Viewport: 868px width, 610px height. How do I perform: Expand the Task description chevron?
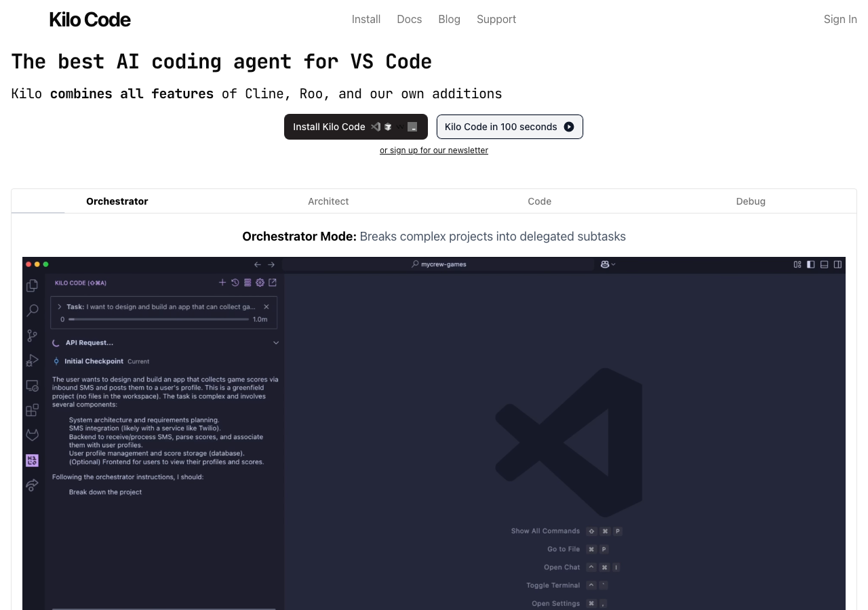pyautogui.click(x=60, y=307)
